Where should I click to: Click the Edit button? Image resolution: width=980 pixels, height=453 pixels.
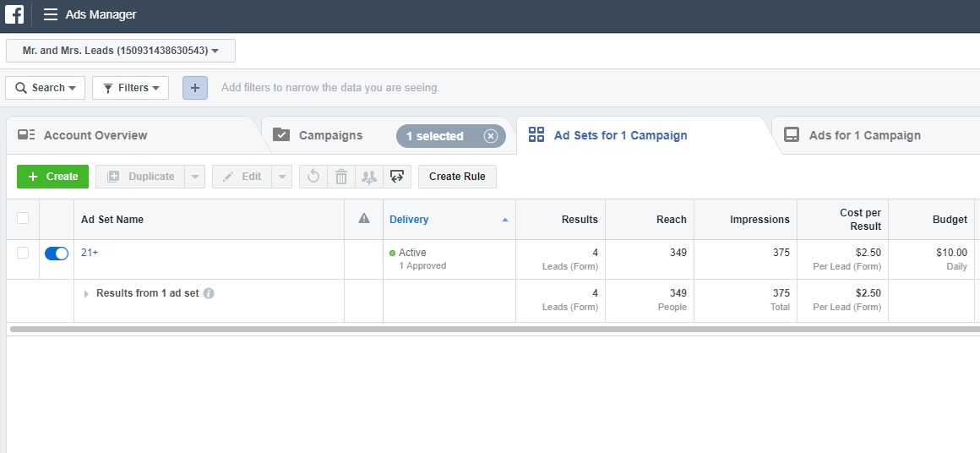pyautogui.click(x=242, y=177)
